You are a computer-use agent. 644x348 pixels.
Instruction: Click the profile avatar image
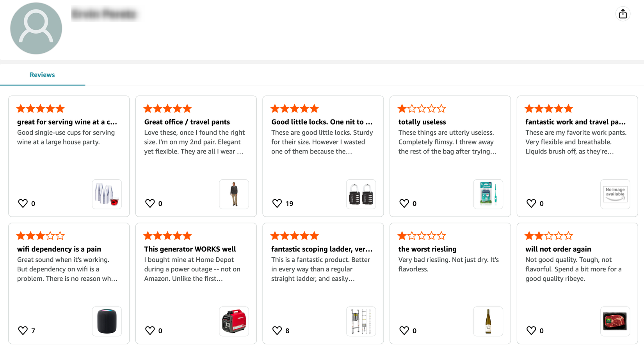(36, 28)
